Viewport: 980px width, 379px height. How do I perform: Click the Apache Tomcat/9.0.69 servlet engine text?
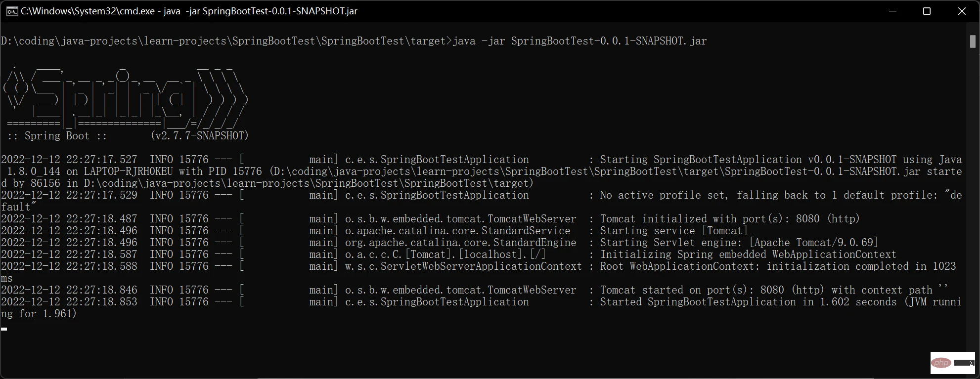[x=813, y=243]
